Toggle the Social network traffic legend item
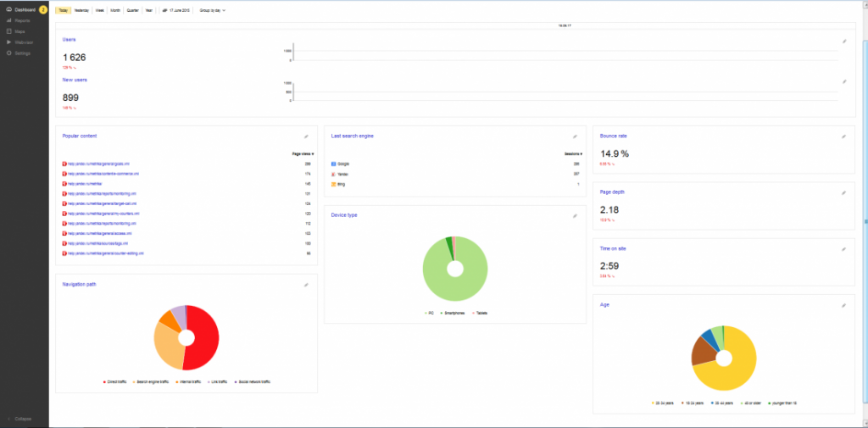 (x=253, y=382)
